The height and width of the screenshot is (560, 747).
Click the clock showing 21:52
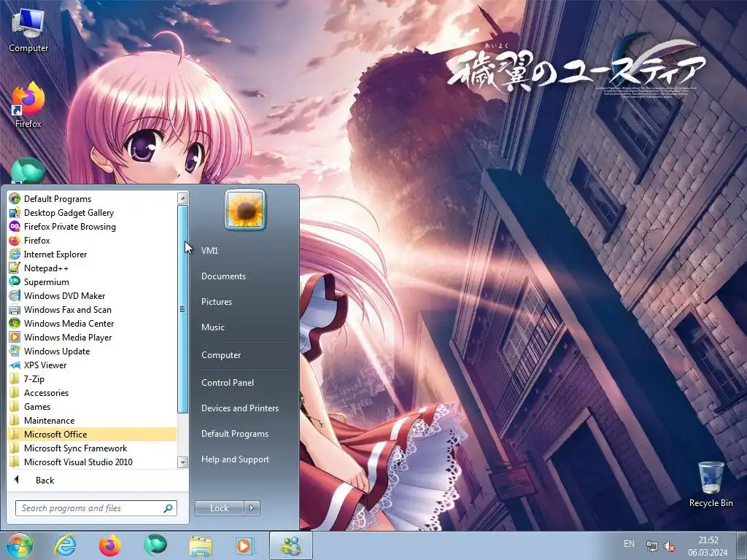(708, 546)
